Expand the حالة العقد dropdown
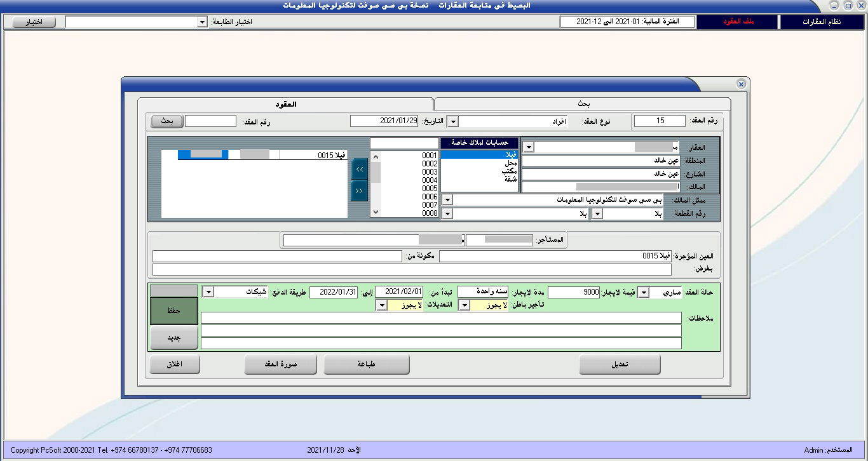868x461 pixels. coord(643,292)
